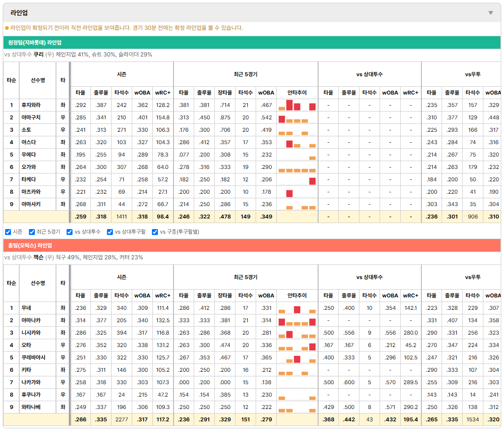Click 야마나카's 안타추이 mini chart

coord(297,320)
